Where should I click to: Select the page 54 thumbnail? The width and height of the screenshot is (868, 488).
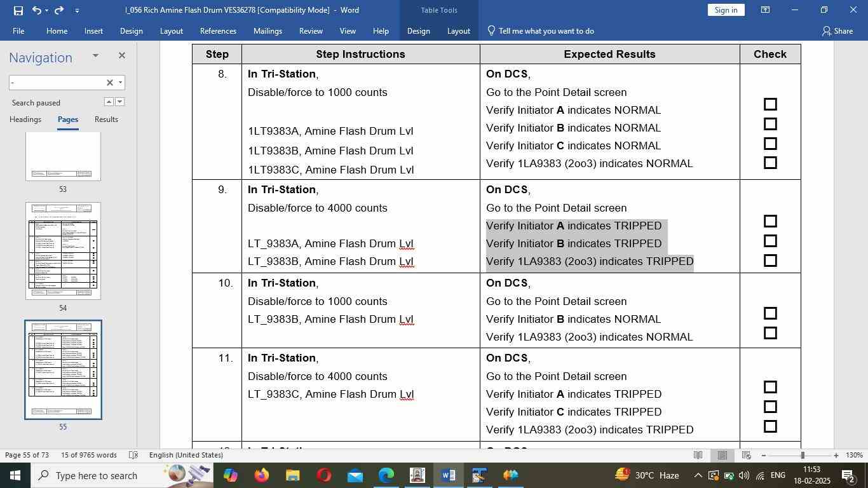click(x=63, y=251)
